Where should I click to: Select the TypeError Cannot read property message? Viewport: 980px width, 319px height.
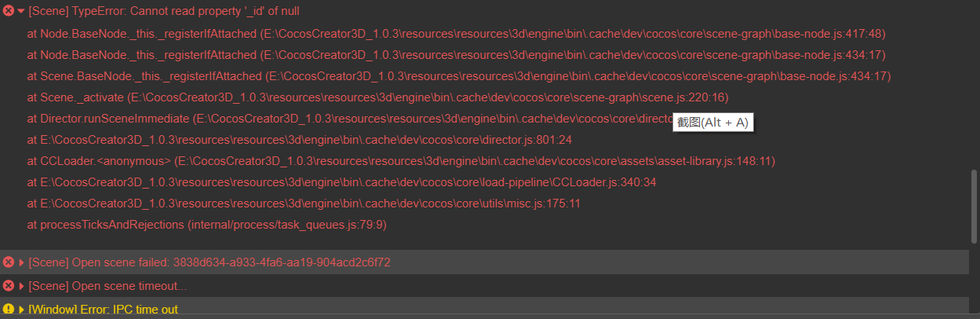point(163,11)
